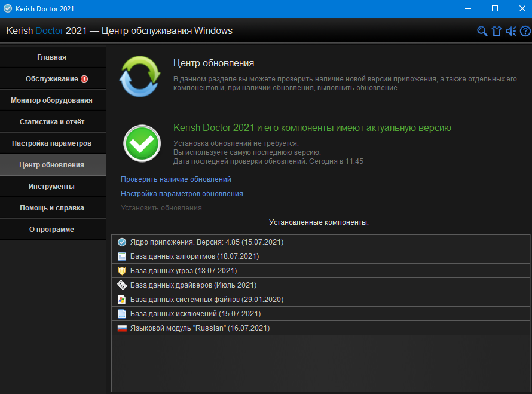Select База данных системных файлов (29.01.2020) row
Image resolution: width=532 pixels, height=394 pixels.
pos(320,300)
